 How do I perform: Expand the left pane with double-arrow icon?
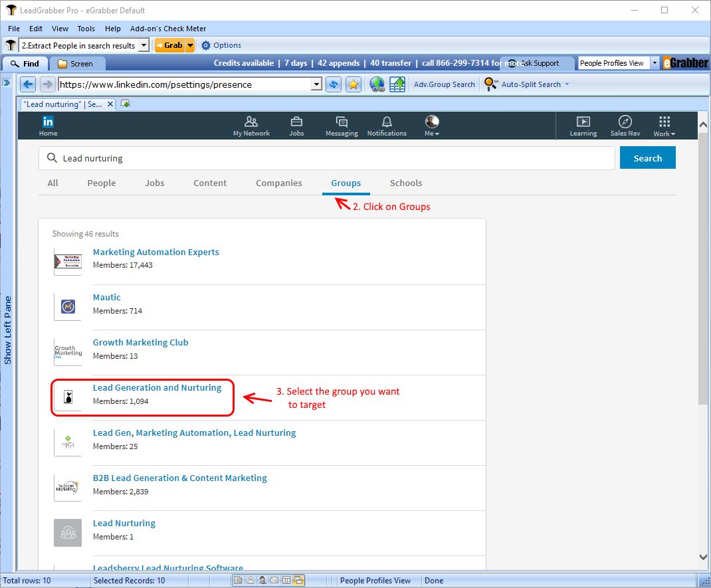click(x=7, y=82)
